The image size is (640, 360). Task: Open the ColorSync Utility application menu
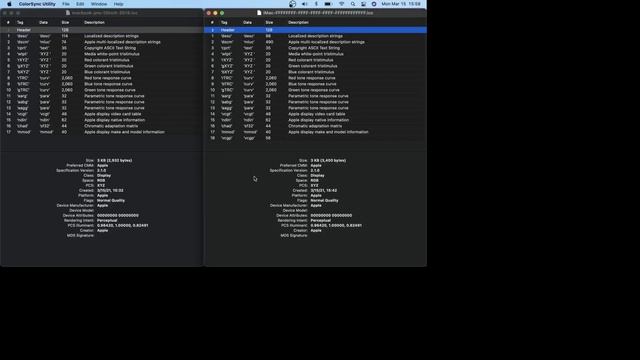pyautogui.click(x=37, y=4)
